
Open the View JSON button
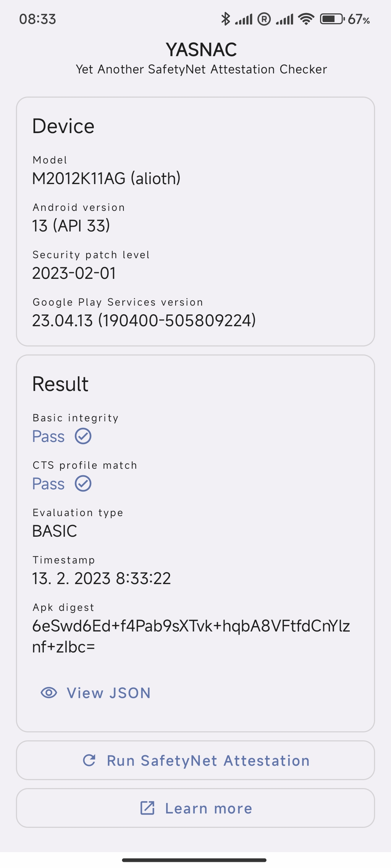[x=96, y=693]
